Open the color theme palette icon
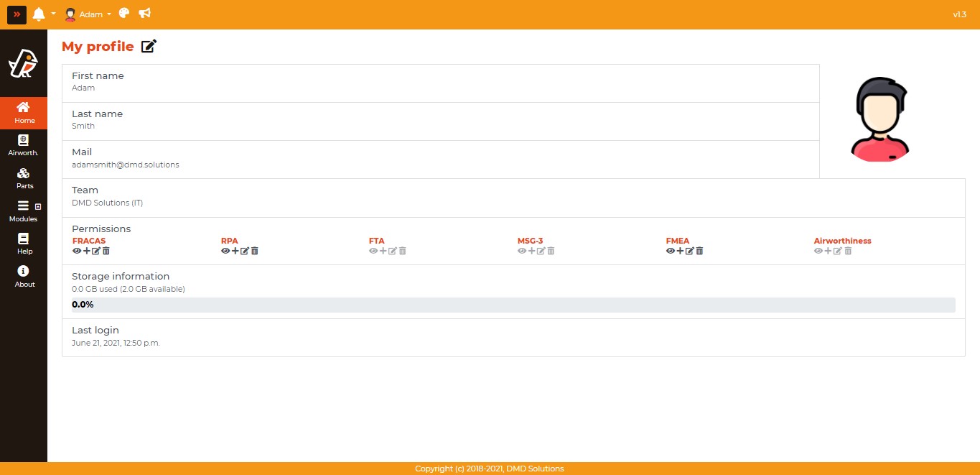Screen dimensions: 980x475 click(124, 14)
